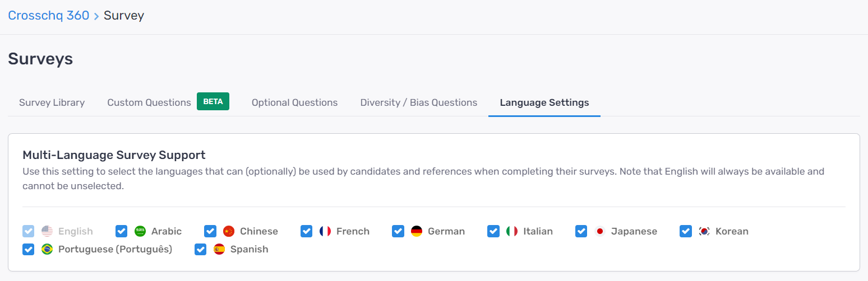Toggle the Japanese language checkbox
Screen dimensions: 868x281
581,231
